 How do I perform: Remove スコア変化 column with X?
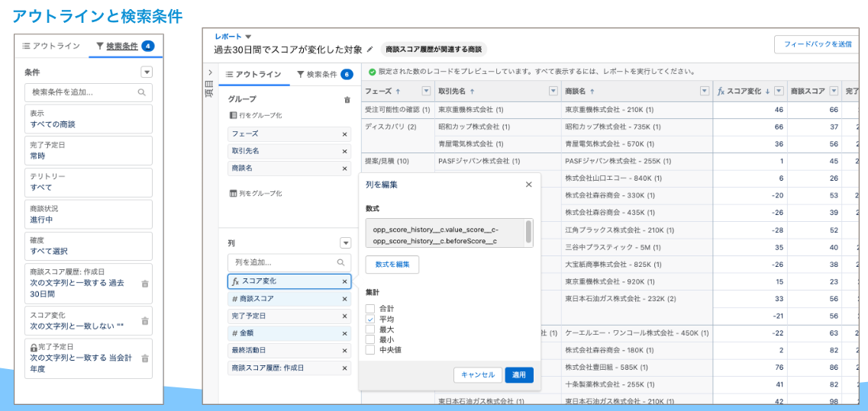click(344, 281)
